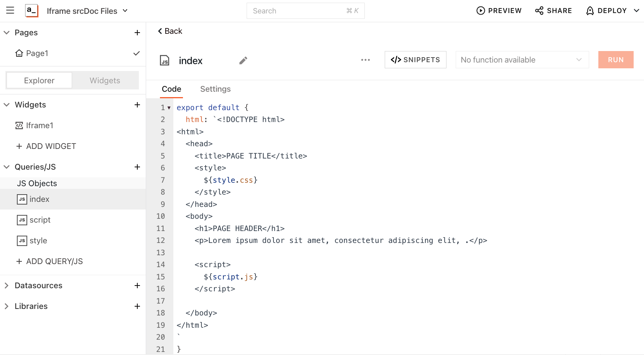Fold code at line 1 arrow
This screenshot has width=644, height=355.
pyautogui.click(x=169, y=108)
